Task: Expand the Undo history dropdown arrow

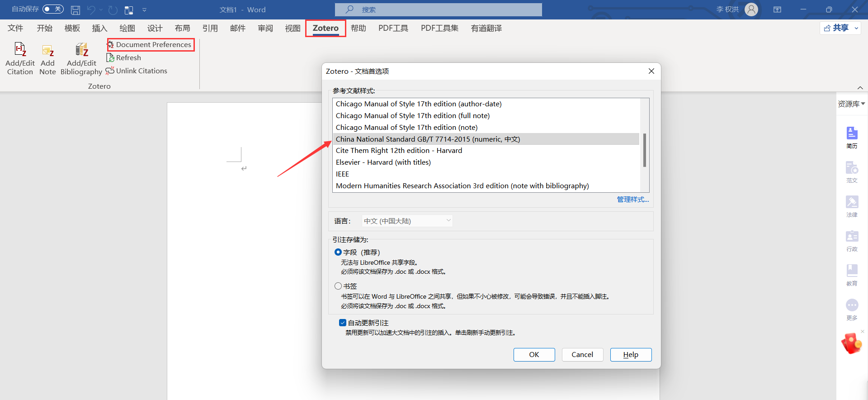Action: pos(101,10)
